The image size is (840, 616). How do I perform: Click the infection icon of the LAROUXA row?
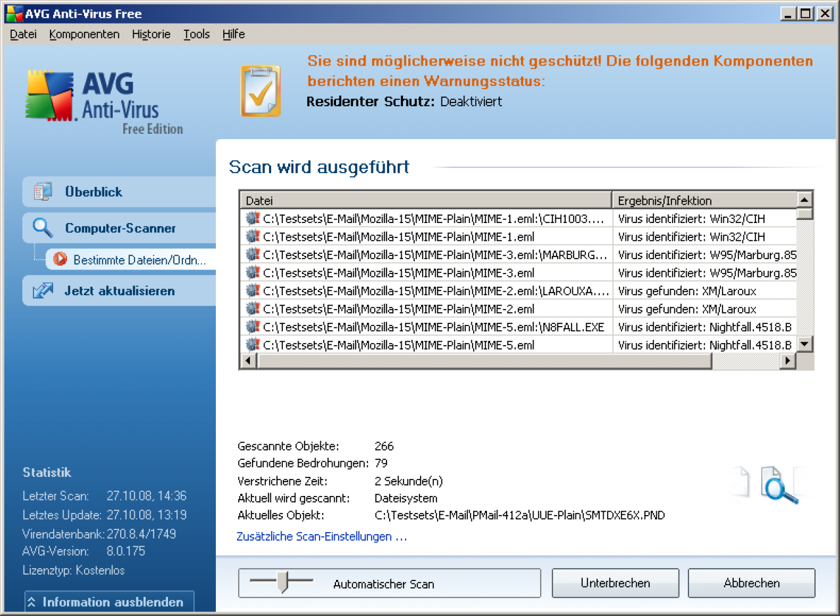(253, 291)
